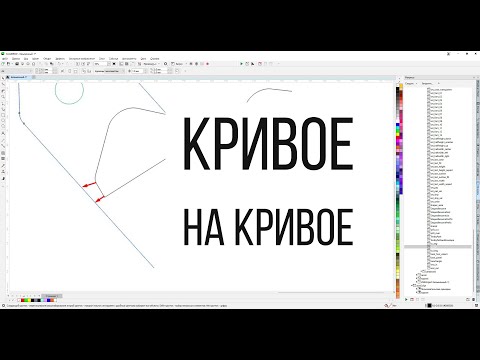Screen dimensions: 480x360
Task: Open the Файл menu
Action: (x=5, y=59)
